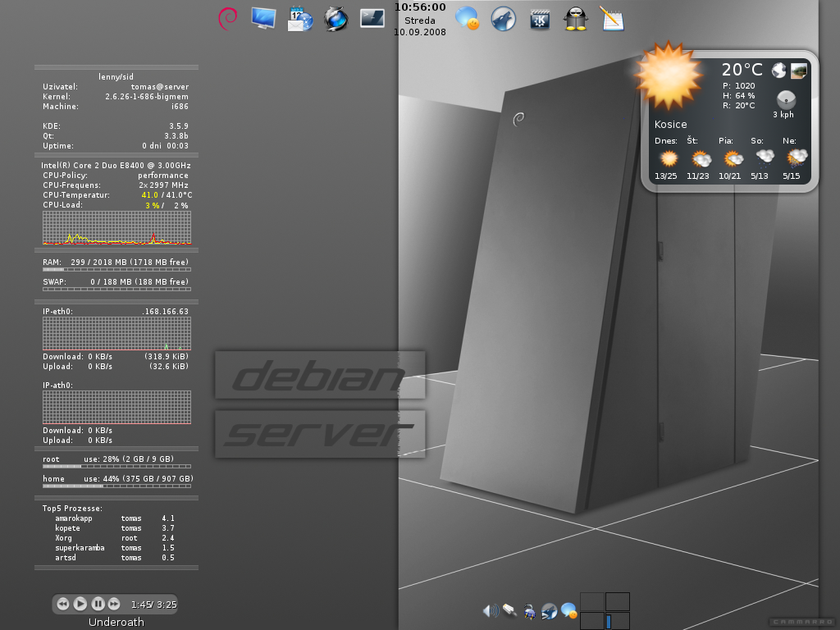
Task: Click the SWAP usage bar
Action: [116, 290]
